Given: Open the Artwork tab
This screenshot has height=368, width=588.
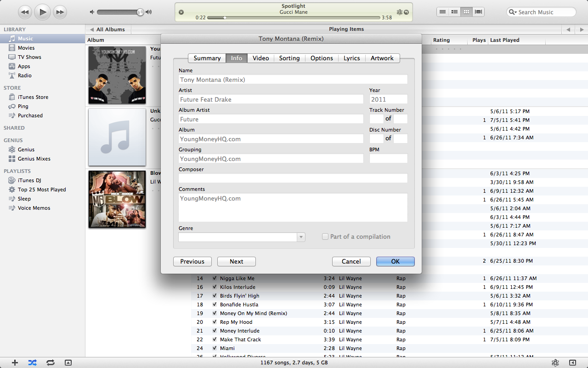Looking at the screenshot, I should 382,58.
